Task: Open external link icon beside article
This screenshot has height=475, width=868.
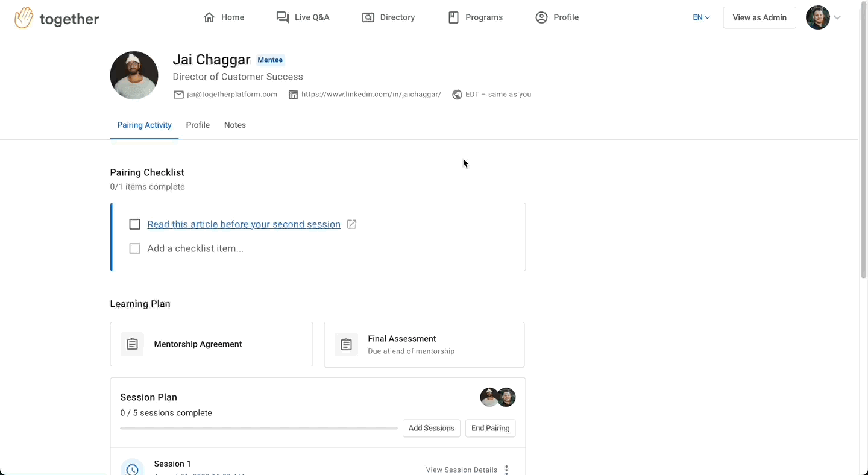Action: point(352,224)
